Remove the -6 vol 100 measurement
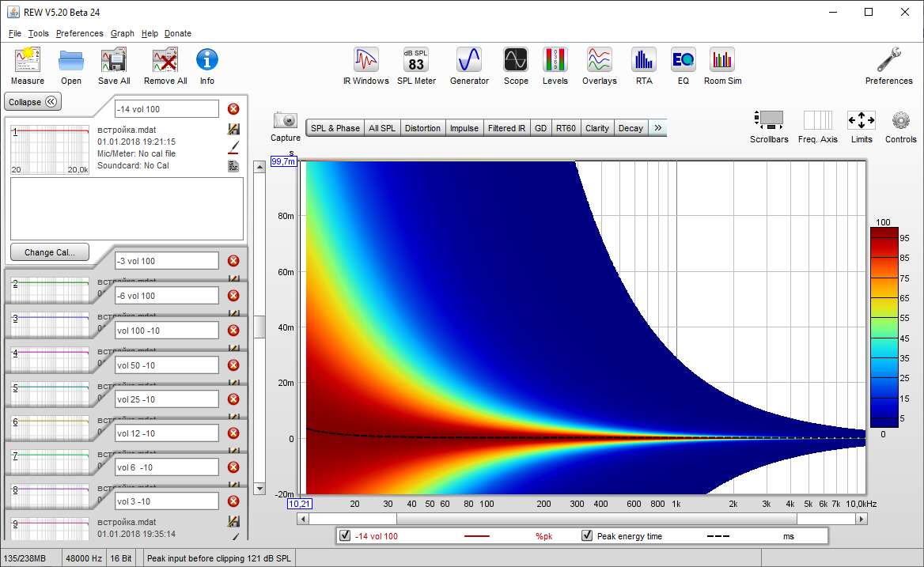 click(233, 296)
